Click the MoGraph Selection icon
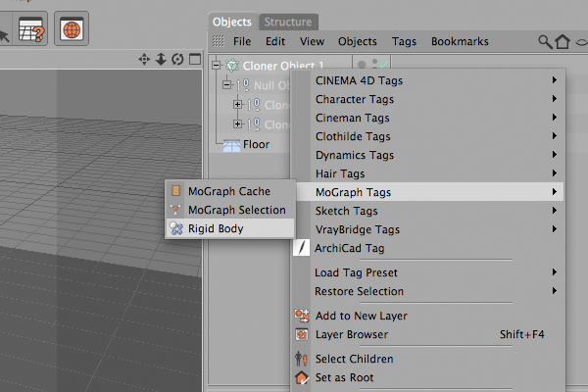Screen dimensions: 588x392 (175, 210)
